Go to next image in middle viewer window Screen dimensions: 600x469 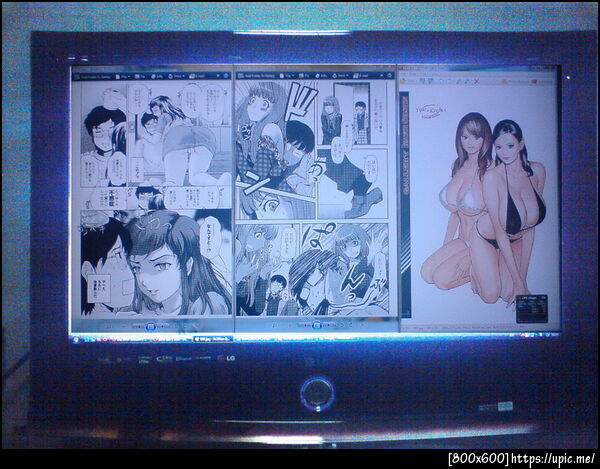[x=328, y=326]
